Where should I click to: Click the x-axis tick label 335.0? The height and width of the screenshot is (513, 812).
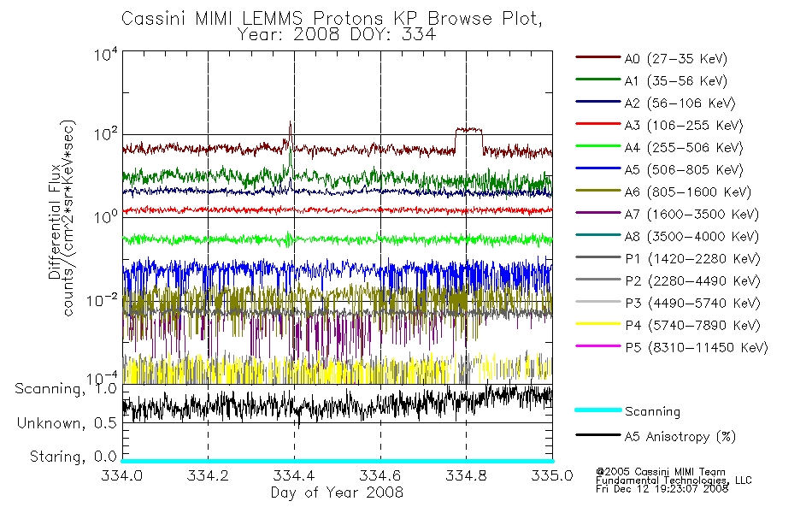click(552, 475)
